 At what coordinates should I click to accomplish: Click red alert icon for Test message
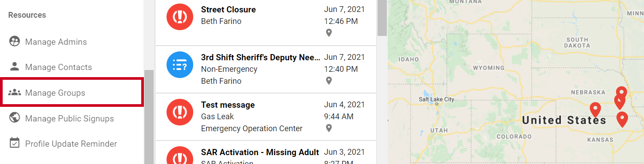[180, 113]
